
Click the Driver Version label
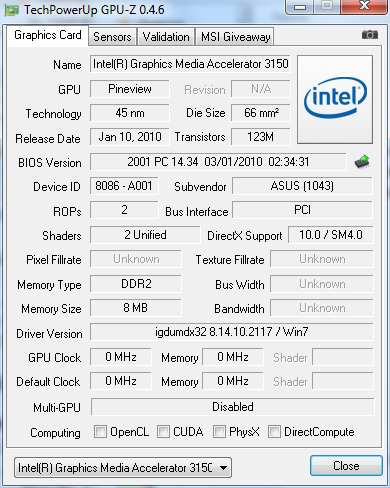click(49, 334)
